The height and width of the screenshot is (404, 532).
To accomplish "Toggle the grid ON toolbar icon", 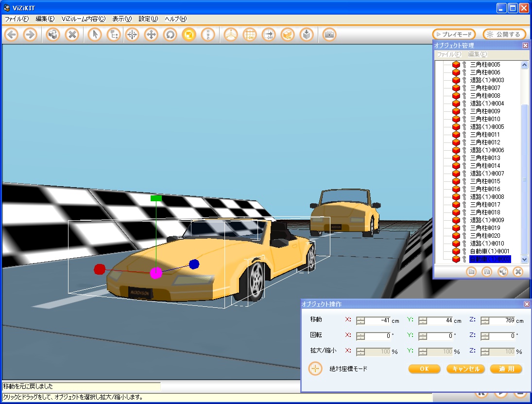I will coord(250,35).
